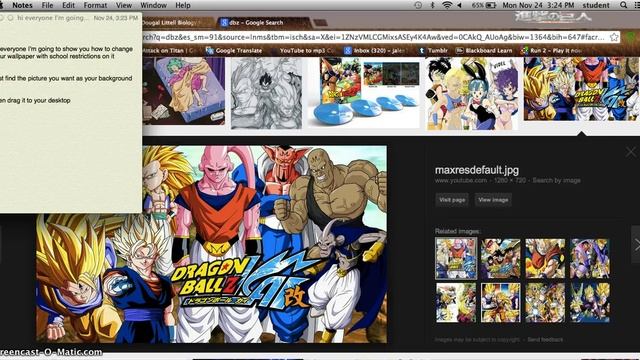This screenshot has width=640, height=360.
Task: Click the Bluetooth menu bar icon
Action: 432,5
